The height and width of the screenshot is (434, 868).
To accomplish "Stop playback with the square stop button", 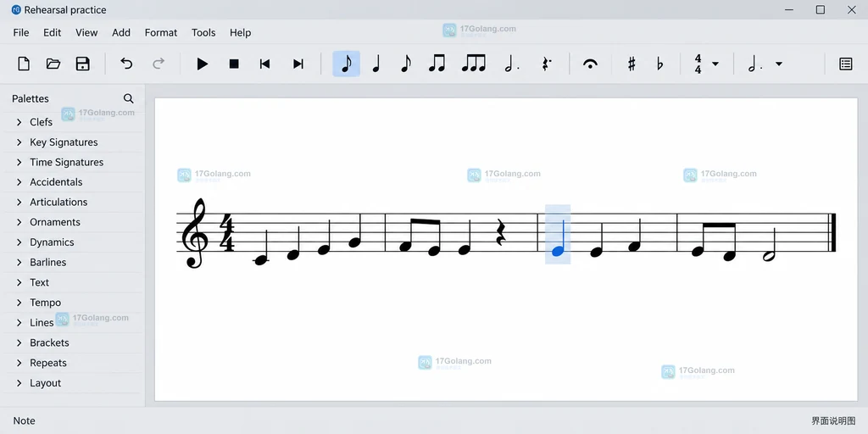I will 234,64.
